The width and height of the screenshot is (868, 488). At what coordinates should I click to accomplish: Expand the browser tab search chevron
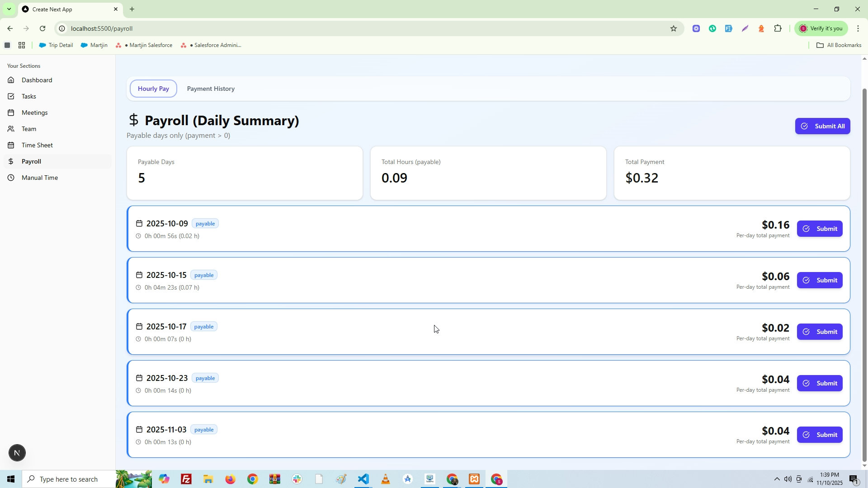coord(9,9)
